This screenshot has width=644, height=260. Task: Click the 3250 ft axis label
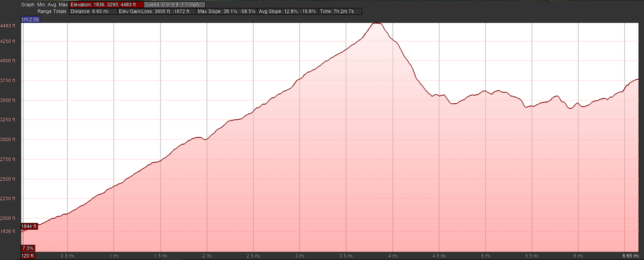tap(8, 120)
